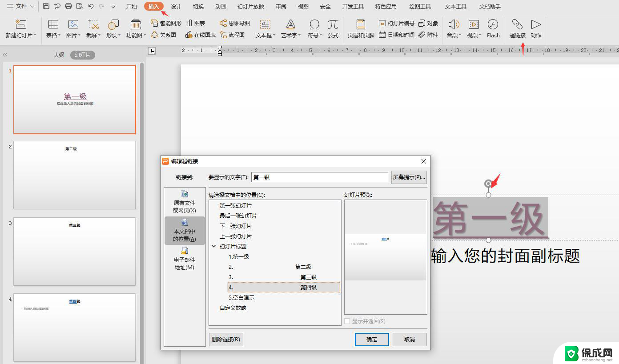
Task: Select Custom Show (自定义放映) in list
Action: point(233,308)
